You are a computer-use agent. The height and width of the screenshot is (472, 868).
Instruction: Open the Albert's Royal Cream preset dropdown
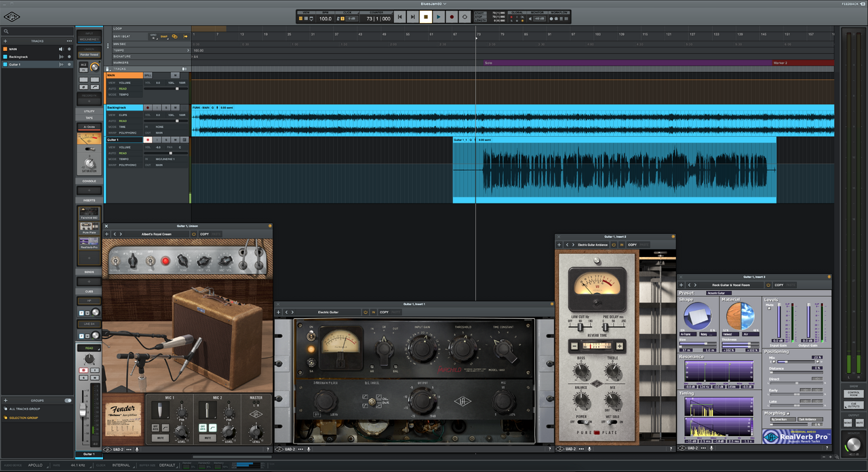(x=156, y=234)
